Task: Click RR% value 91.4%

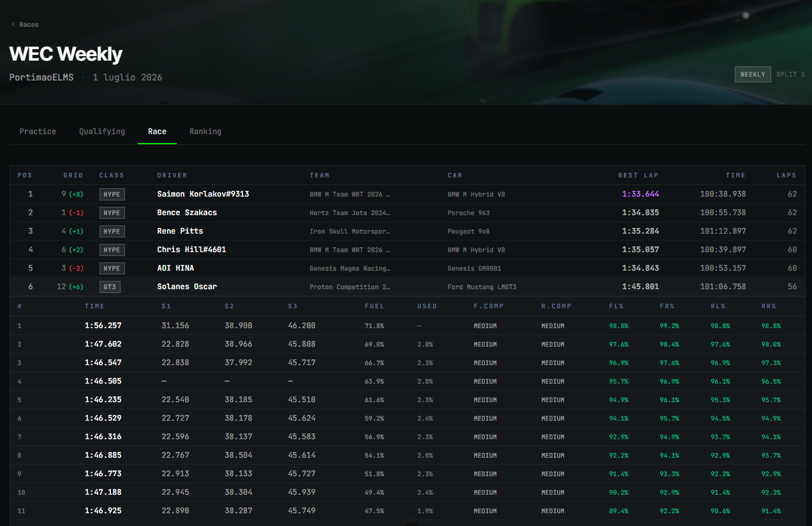Action: point(771,511)
